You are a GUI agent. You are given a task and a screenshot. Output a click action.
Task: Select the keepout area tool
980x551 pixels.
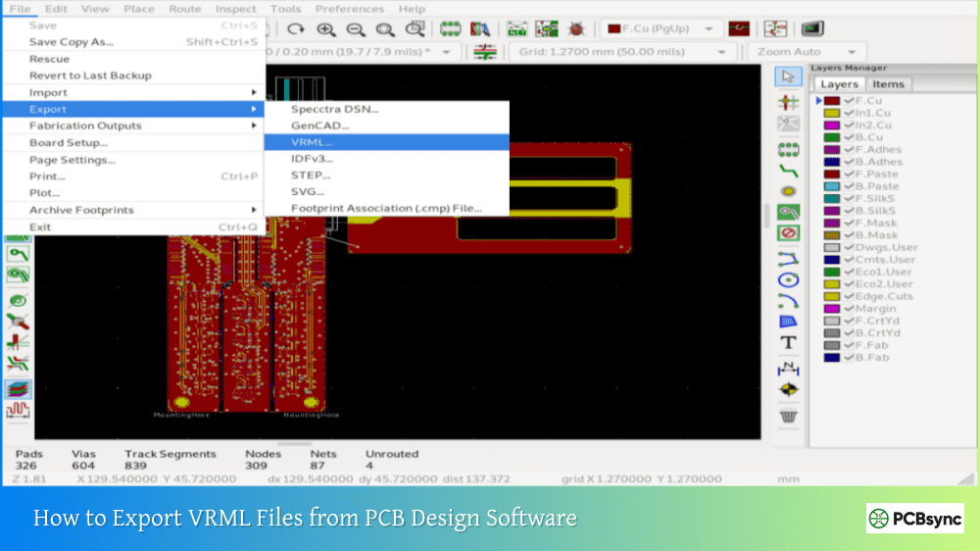point(788,233)
